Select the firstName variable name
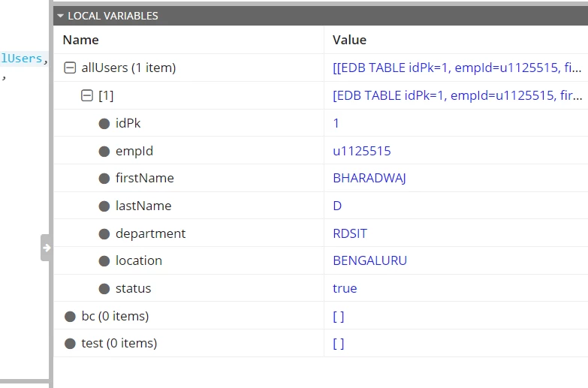 145,178
